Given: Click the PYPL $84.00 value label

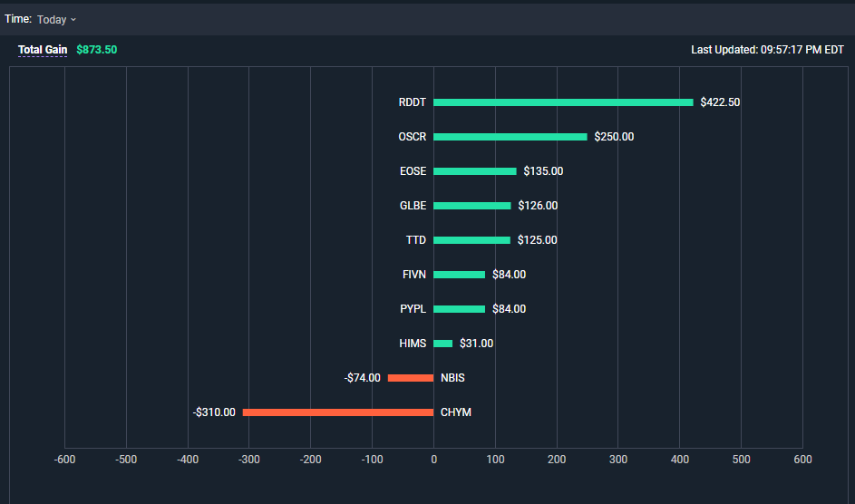Looking at the screenshot, I should [x=510, y=309].
